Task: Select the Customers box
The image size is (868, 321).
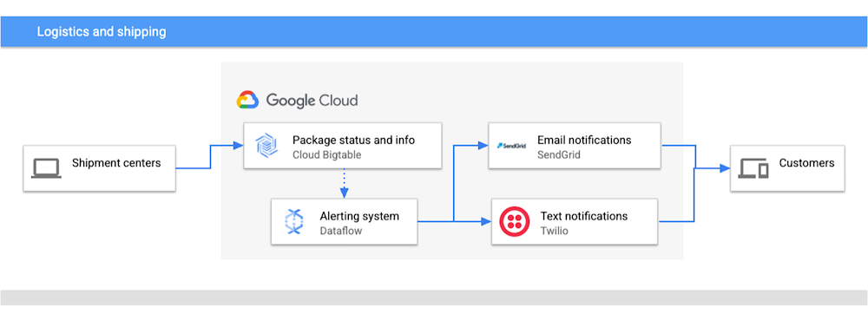Action: click(x=787, y=168)
